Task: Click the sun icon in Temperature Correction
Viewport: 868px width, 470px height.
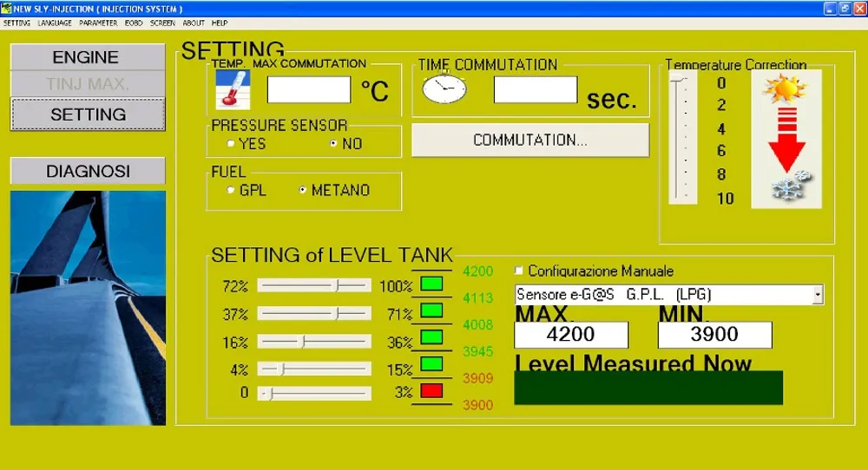Action: tap(785, 88)
